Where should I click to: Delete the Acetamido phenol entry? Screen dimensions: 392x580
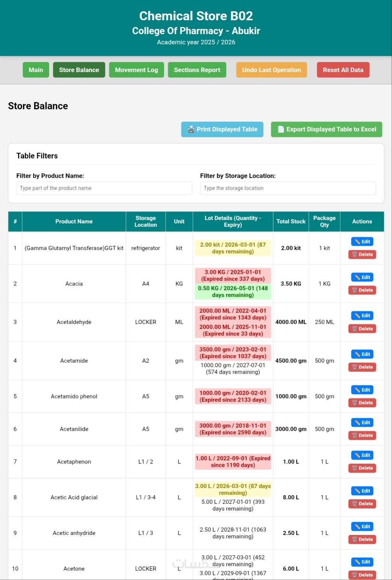362,403
